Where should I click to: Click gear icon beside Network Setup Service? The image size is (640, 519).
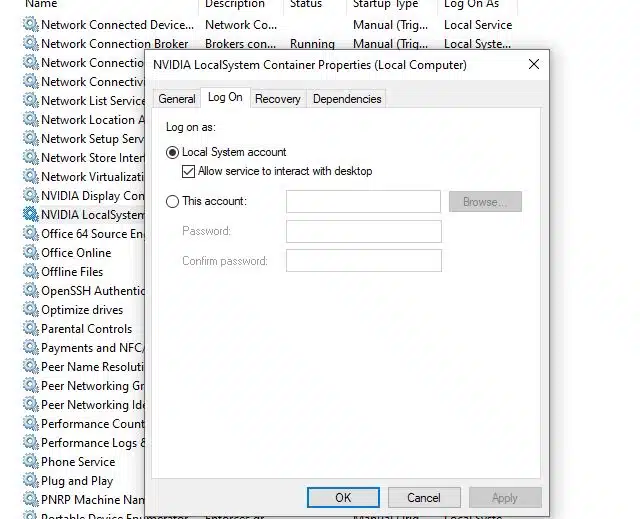31,138
